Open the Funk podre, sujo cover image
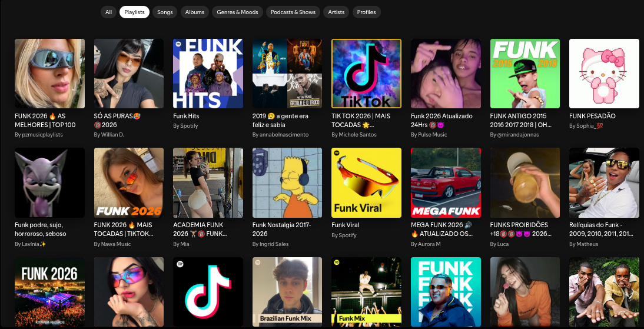Image resolution: width=644 pixels, height=329 pixels. (49, 183)
